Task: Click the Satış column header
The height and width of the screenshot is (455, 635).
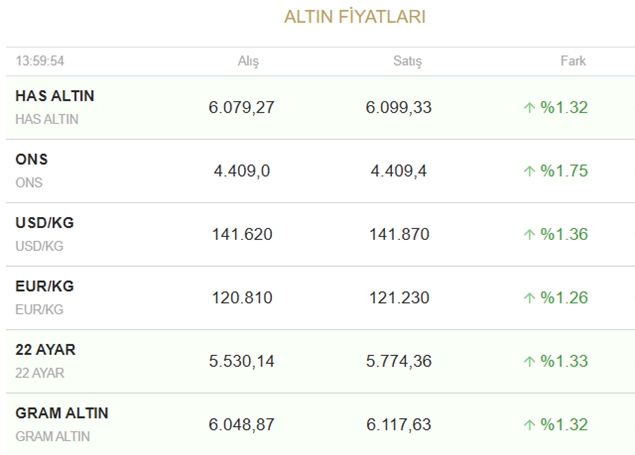Action: (407, 61)
